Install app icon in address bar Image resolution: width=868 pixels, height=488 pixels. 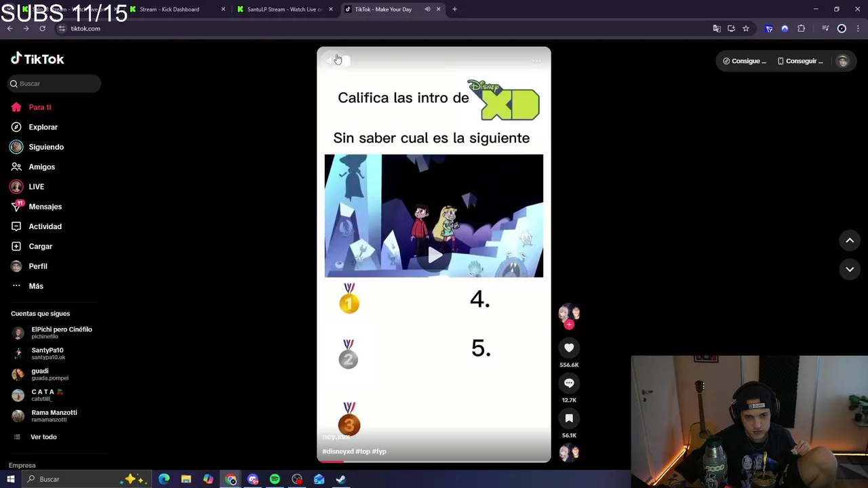[x=731, y=28]
